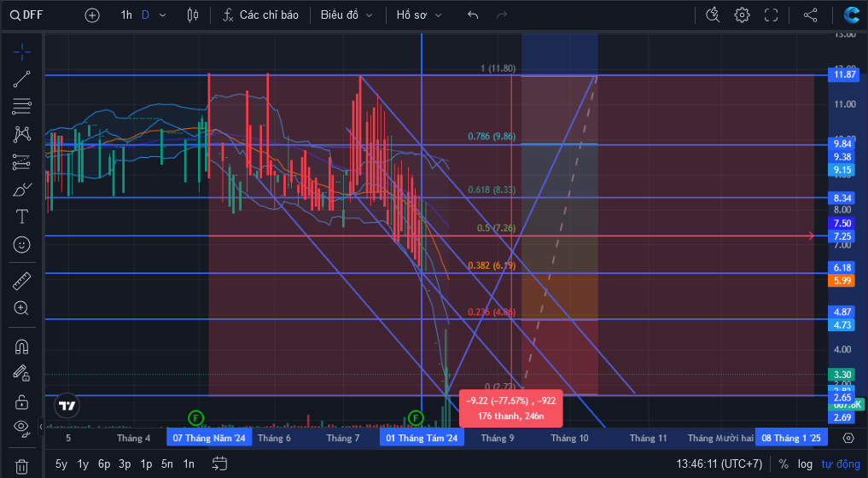Click the orange 5.99 price label

click(x=842, y=281)
